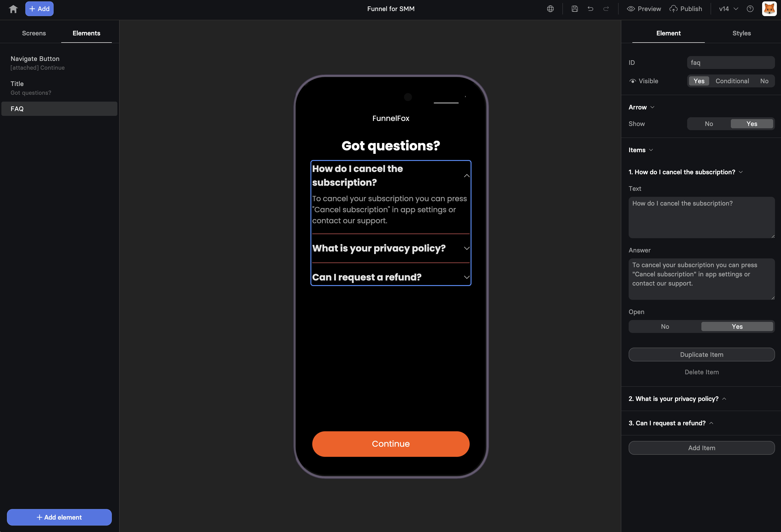
Task: Expand item 2 'What is your privacy policy?'
Action: pos(677,399)
